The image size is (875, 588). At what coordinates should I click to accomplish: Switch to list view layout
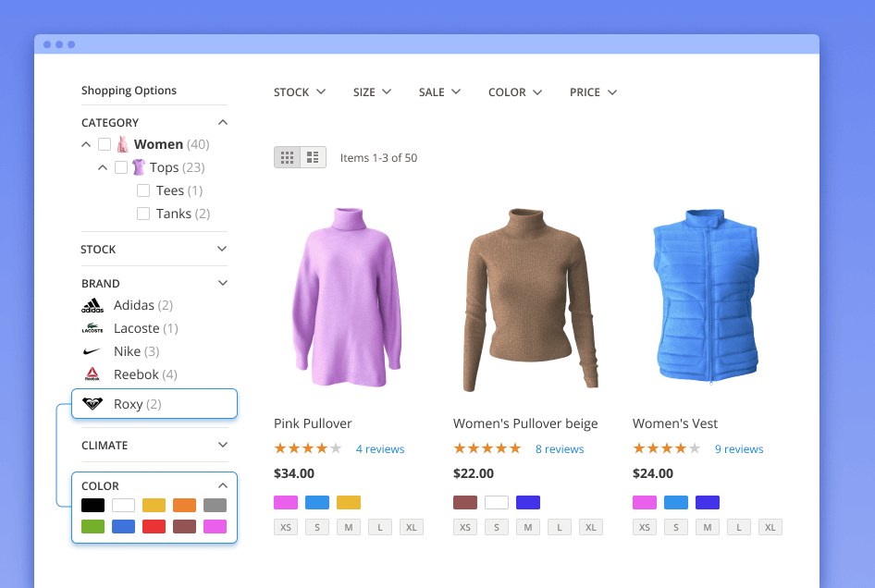coord(313,157)
